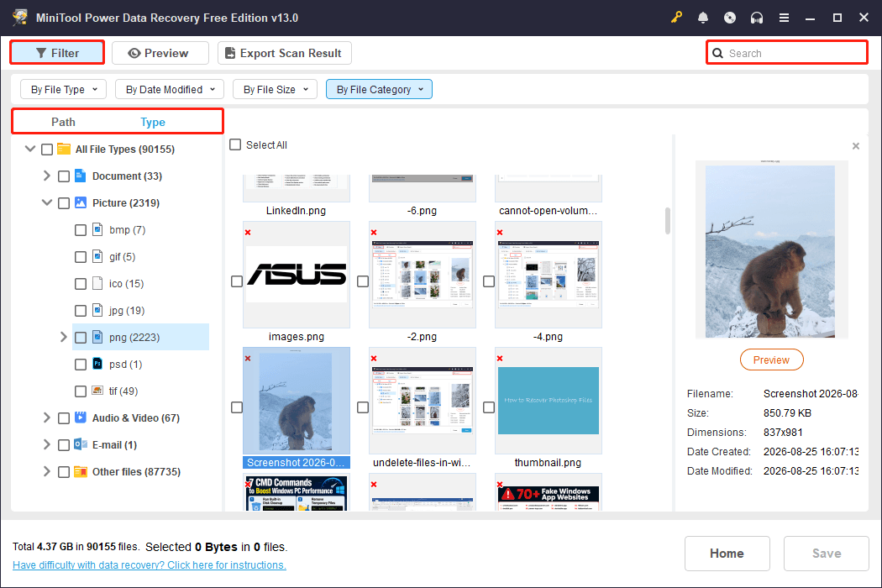This screenshot has height=588, width=882.
Task: Check the box beside thumbnail.png
Action: coord(489,407)
